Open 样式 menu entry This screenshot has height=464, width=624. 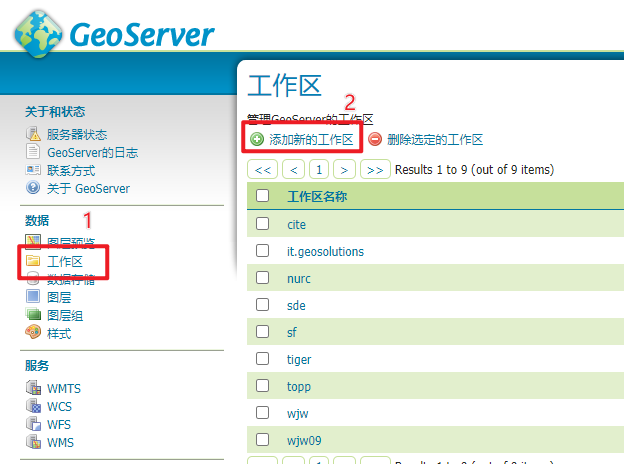coord(59,333)
